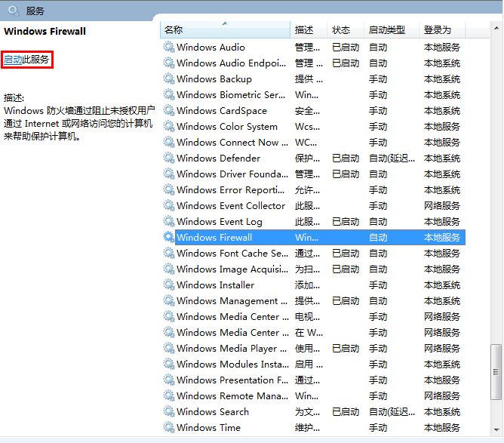Click the gear icon beside Windows Audio
The height and width of the screenshot is (443, 504).
click(168, 47)
